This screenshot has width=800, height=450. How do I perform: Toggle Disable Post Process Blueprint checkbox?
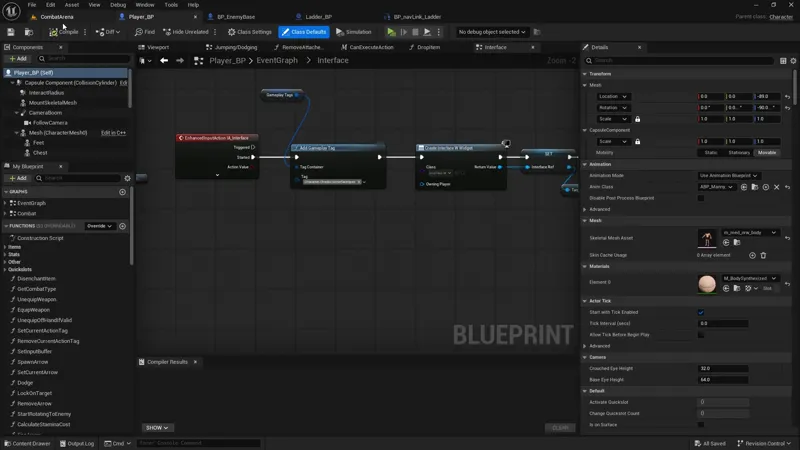(701, 198)
